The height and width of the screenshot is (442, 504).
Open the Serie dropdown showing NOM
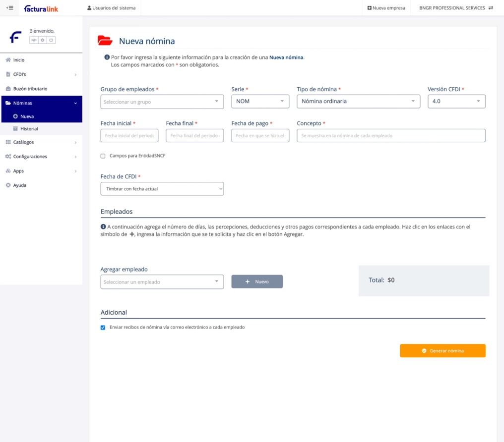point(260,102)
